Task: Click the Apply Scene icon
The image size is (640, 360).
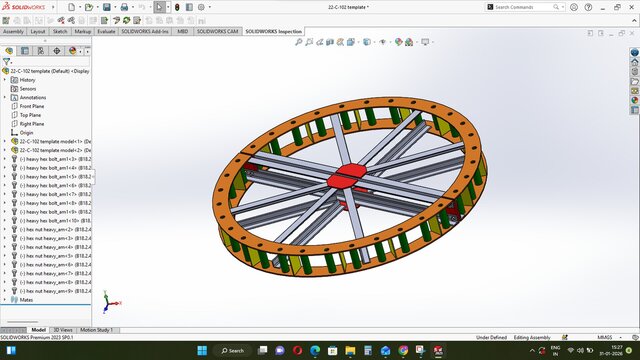Action: (409, 42)
